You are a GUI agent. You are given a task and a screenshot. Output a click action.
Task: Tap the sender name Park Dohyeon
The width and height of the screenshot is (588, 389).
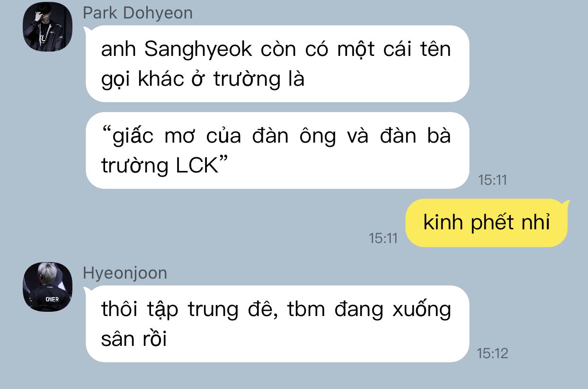click(138, 13)
